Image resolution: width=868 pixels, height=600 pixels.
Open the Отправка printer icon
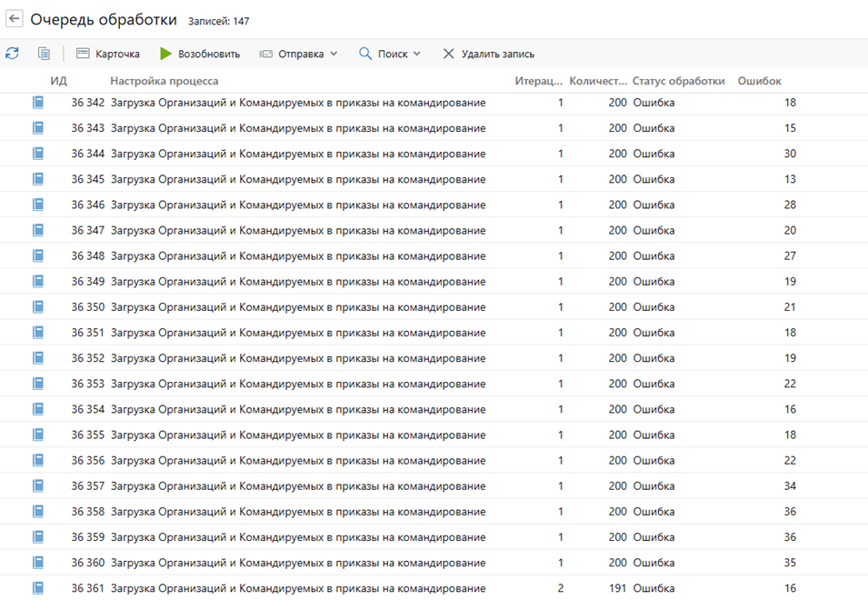266,54
